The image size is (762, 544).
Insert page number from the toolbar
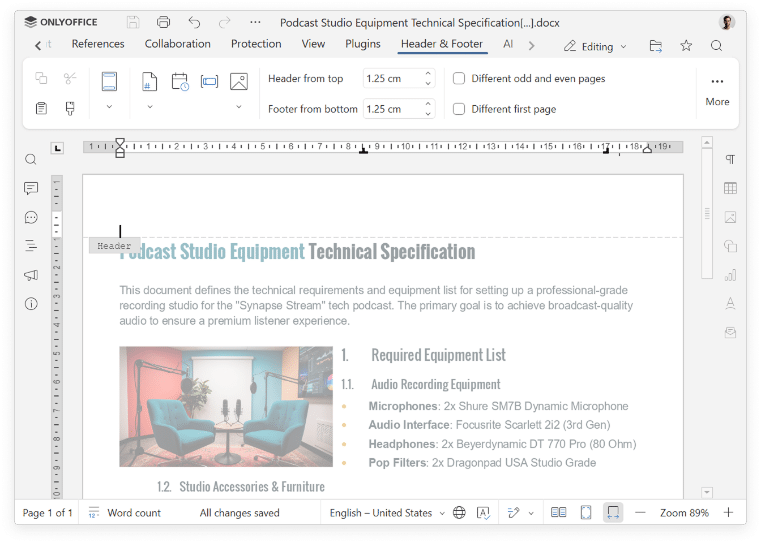[x=149, y=82]
